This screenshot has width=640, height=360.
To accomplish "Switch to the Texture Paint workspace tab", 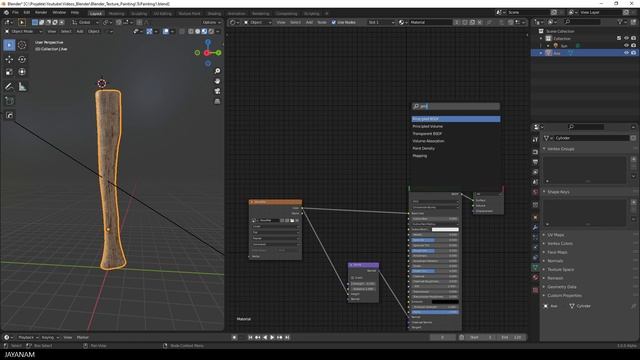I will [189, 13].
